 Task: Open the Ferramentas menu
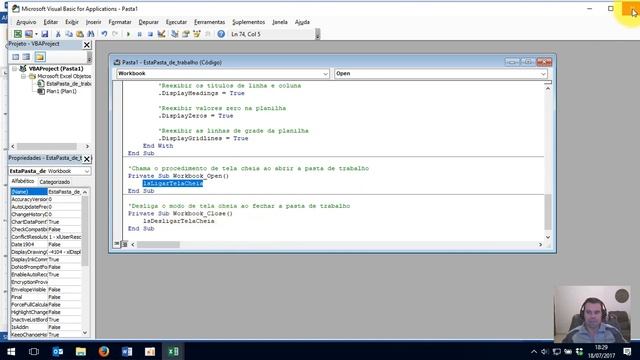[x=209, y=22]
